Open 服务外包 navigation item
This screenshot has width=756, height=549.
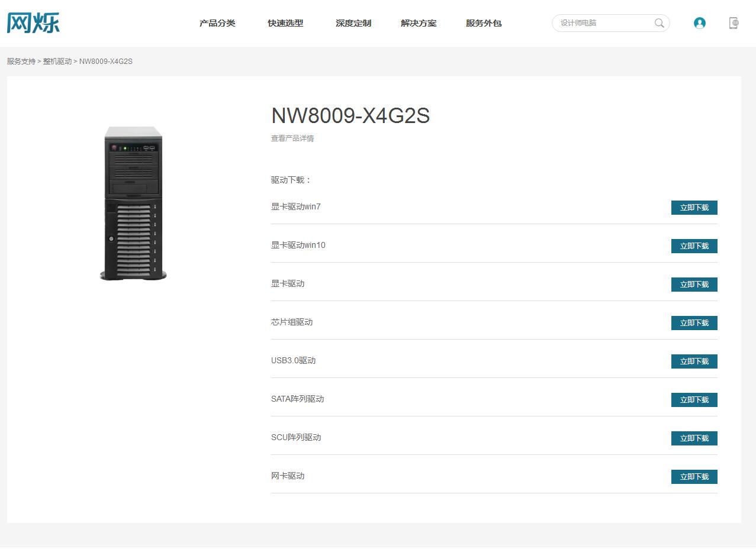pyautogui.click(x=484, y=23)
